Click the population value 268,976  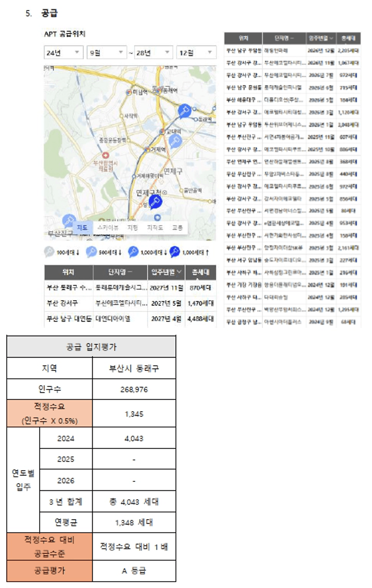[x=134, y=390]
